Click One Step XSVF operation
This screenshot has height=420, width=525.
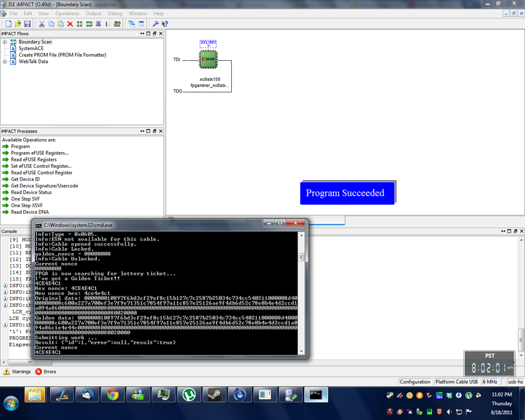(x=26, y=205)
